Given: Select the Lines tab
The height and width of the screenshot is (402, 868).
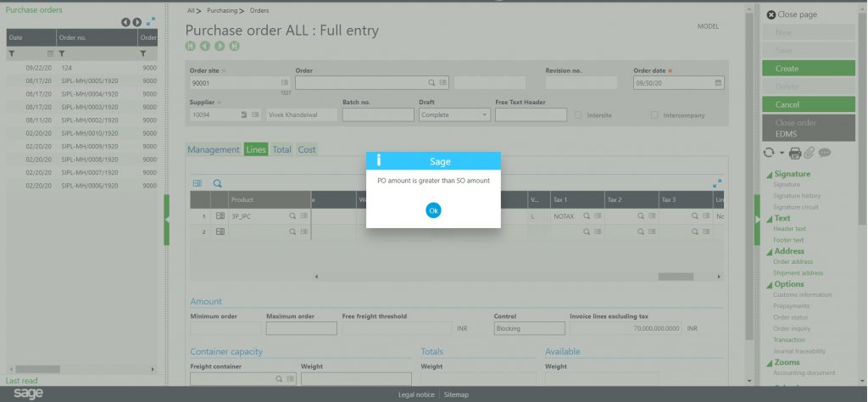Looking at the screenshot, I should coord(256,149).
